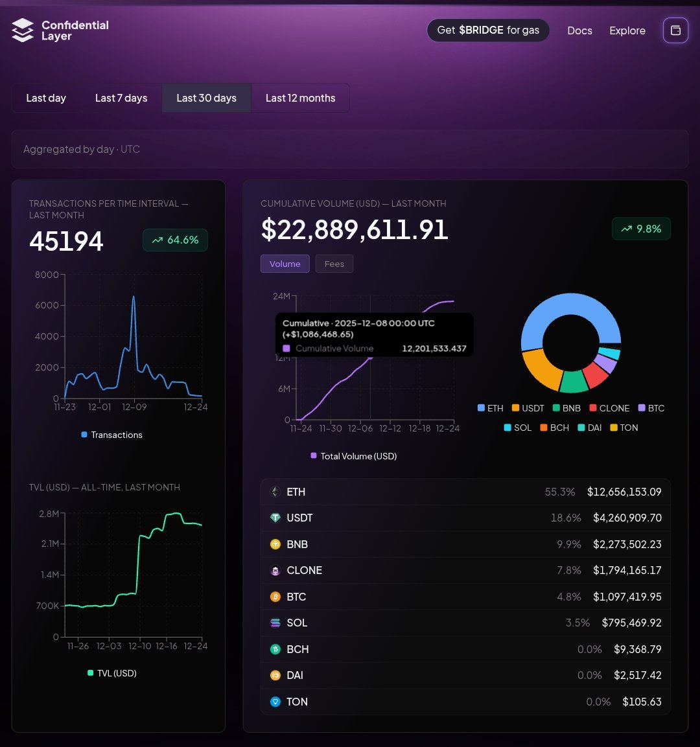The image size is (700, 747).
Task: Toggle the BNB legend swatch
Action: [x=556, y=408]
